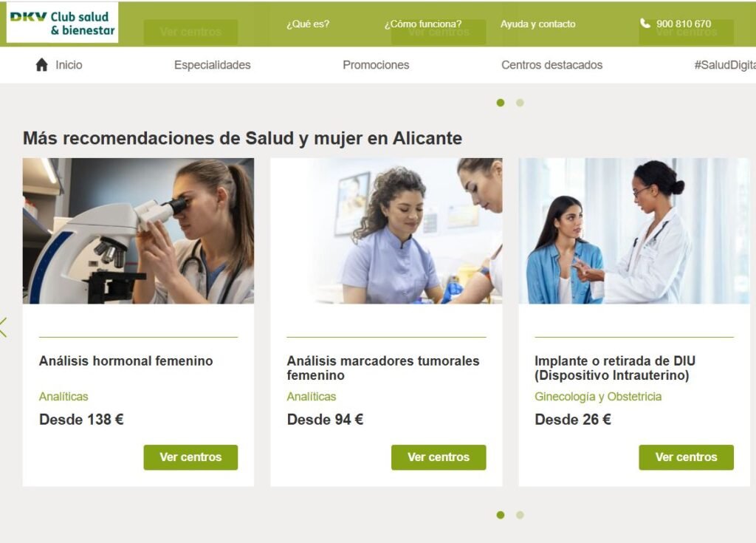Click the phone icon next to 900 810 670
The image size is (756, 543).
tap(645, 23)
